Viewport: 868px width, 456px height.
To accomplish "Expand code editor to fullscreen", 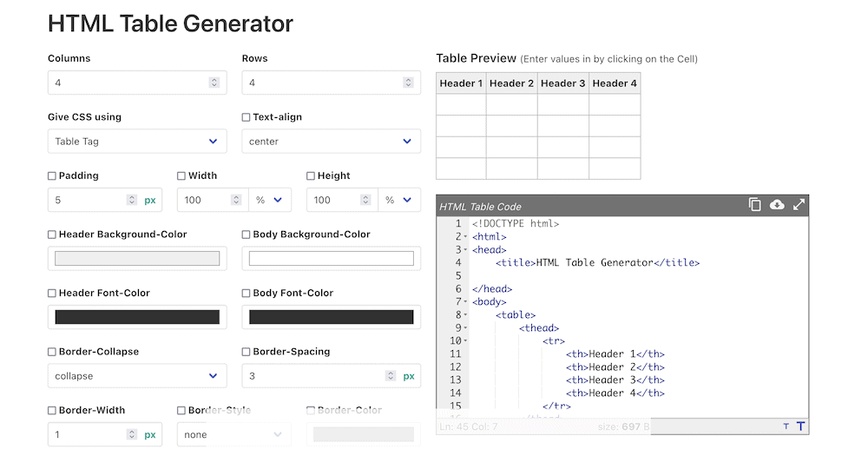I will (x=799, y=205).
